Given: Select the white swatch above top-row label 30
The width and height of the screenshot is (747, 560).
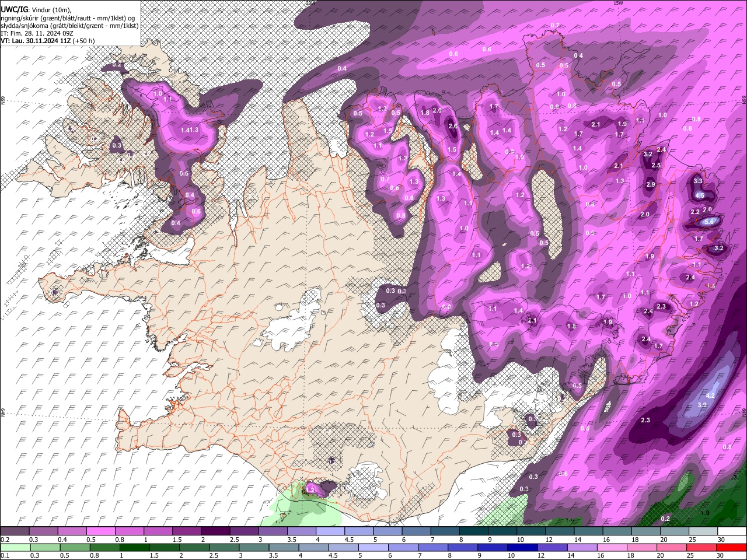Looking at the screenshot, I should pyautogui.click(x=732, y=531).
